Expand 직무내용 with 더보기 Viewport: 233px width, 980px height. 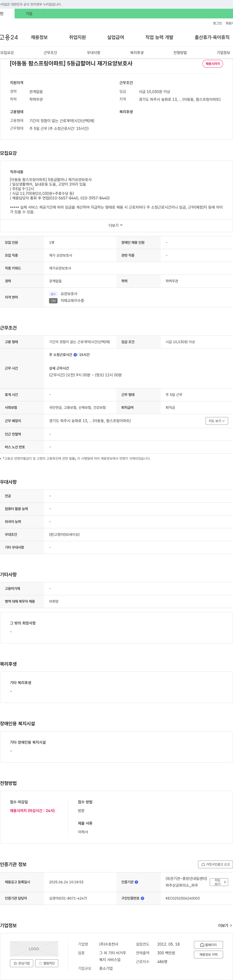pos(116,226)
